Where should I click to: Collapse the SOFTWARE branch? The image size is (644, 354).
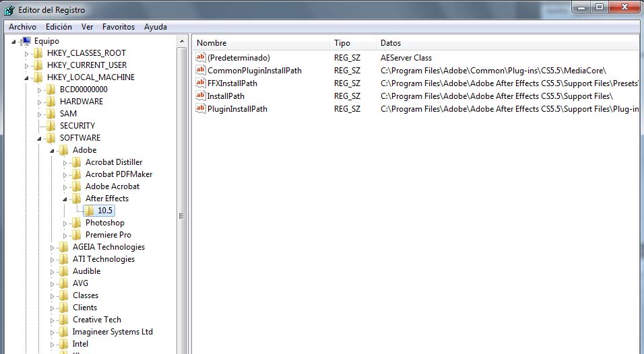(x=40, y=139)
